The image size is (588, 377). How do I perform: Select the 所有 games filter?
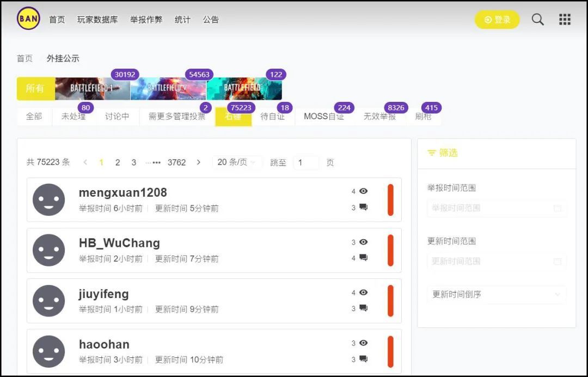coord(35,88)
